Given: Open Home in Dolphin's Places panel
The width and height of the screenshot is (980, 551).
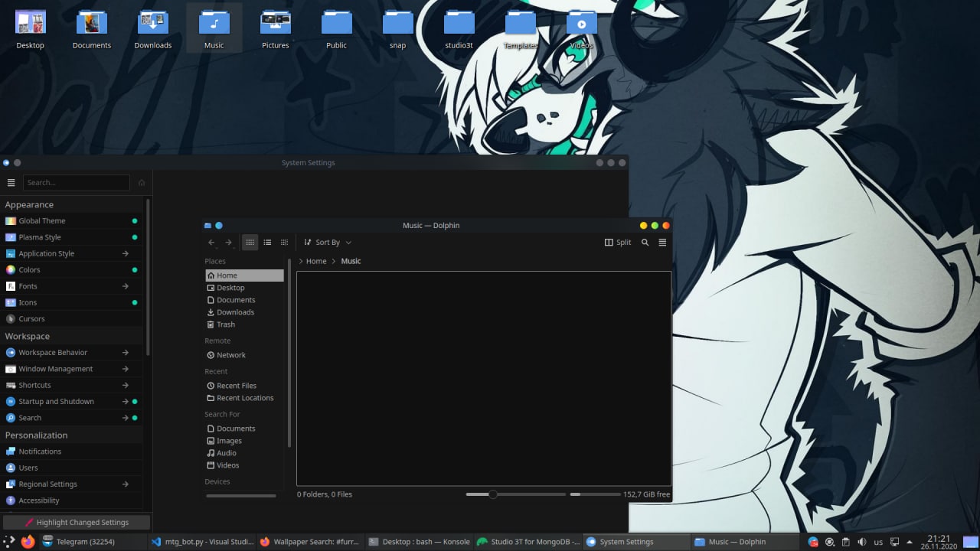Looking at the screenshot, I should point(244,275).
